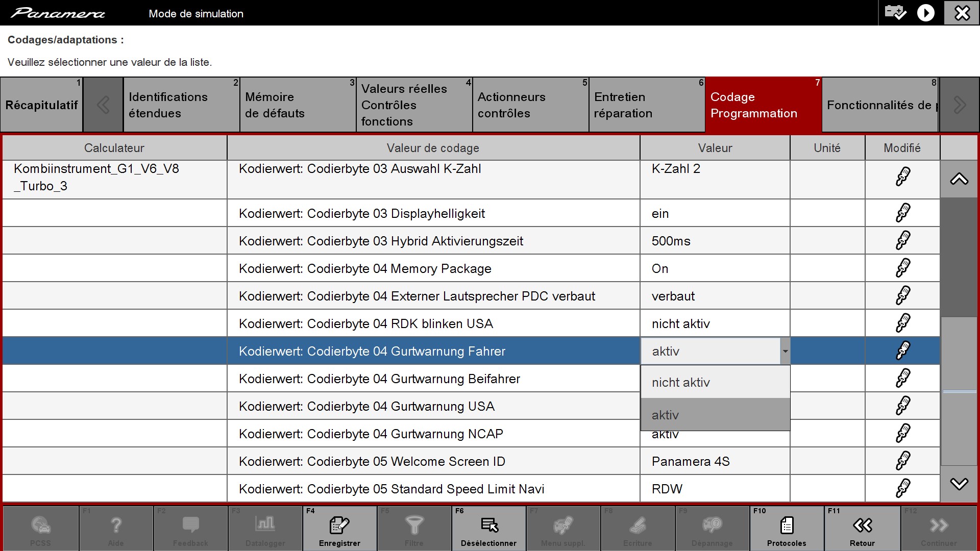Open the Actionneurs contrôles tab
The image size is (980, 551).
(530, 105)
